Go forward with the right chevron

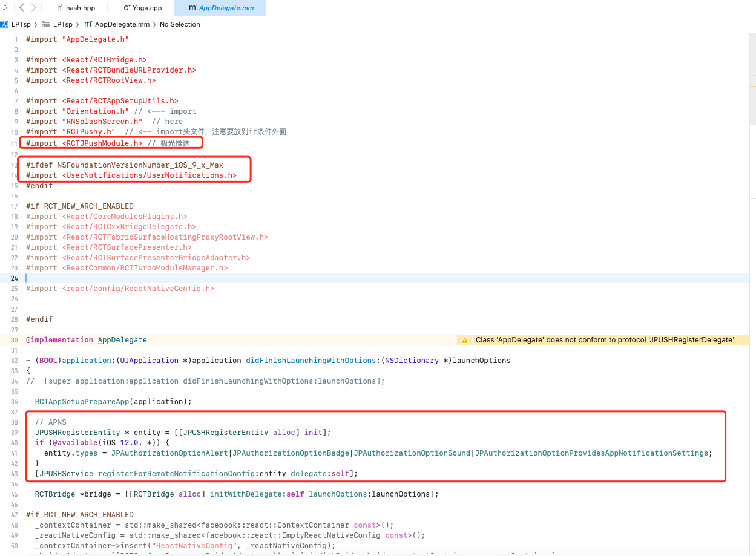tap(34, 8)
